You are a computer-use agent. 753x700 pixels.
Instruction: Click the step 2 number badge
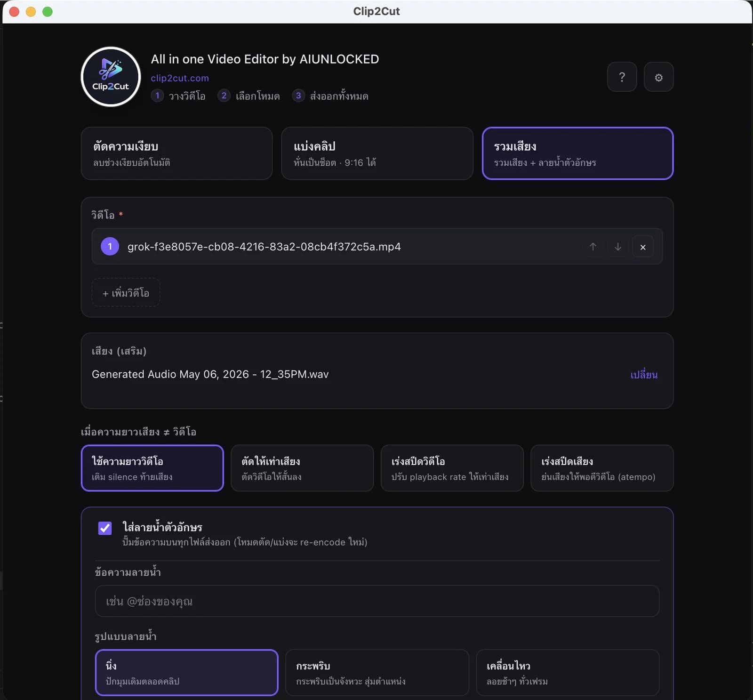click(x=224, y=96)
